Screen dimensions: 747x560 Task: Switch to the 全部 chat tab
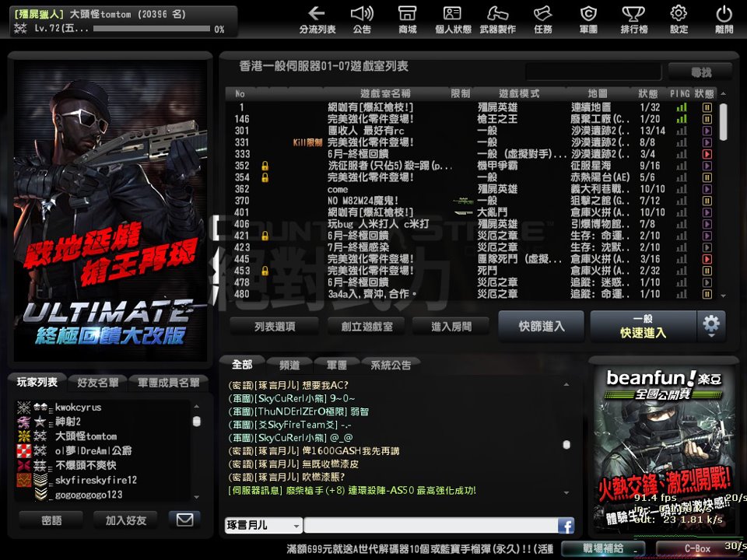click(x=242, y=365)
